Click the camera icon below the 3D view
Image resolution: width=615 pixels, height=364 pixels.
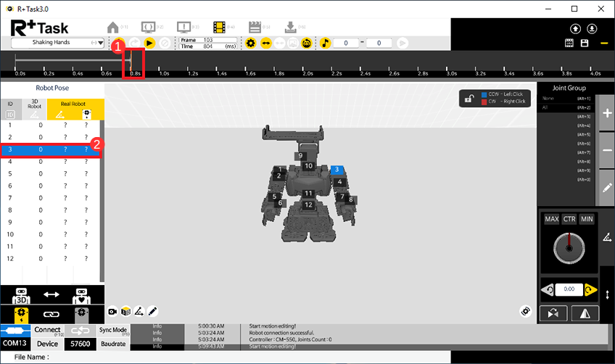[x=113, y=311]
